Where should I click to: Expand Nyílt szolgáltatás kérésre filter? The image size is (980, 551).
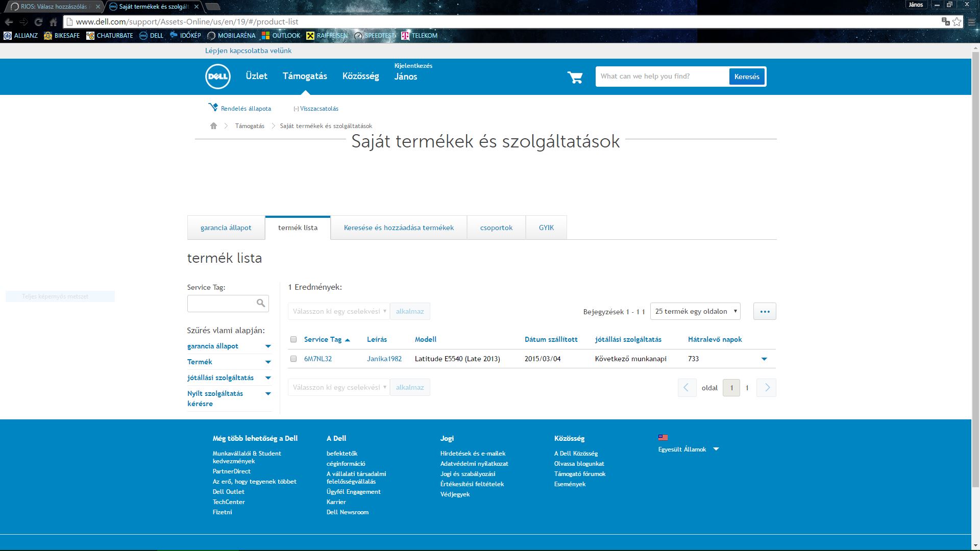(268, 394)
